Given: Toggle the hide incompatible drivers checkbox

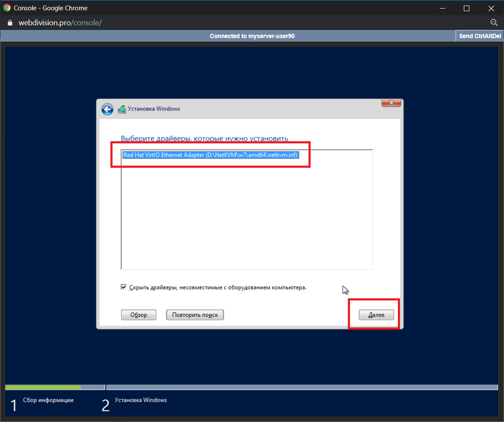Looking at the screenshot, I should point(124,288).
